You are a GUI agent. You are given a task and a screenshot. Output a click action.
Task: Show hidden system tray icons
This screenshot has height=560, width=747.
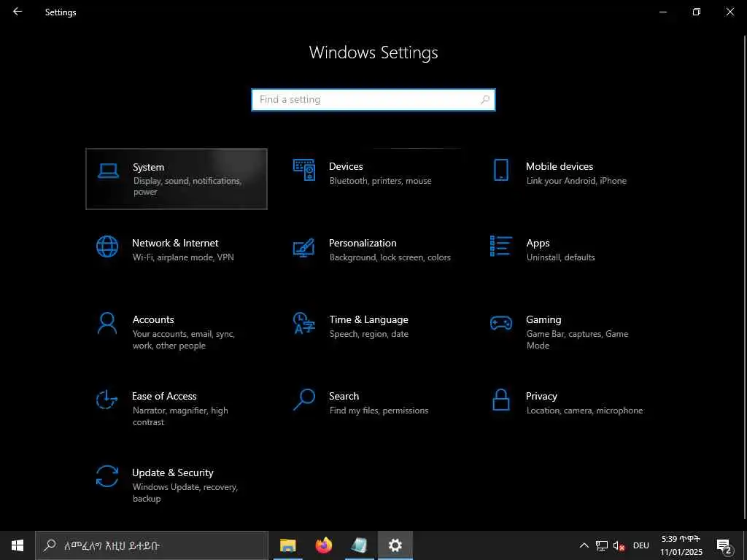[x=584, y=545]
